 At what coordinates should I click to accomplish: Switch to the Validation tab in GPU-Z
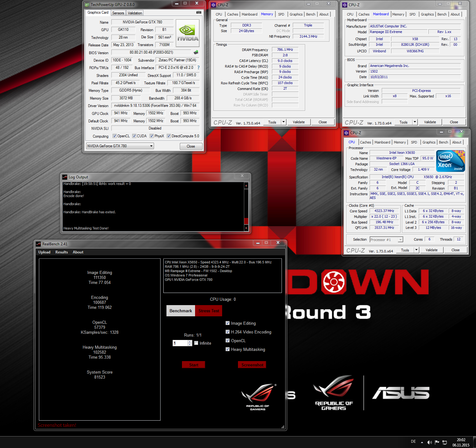[x=135, y=13]
